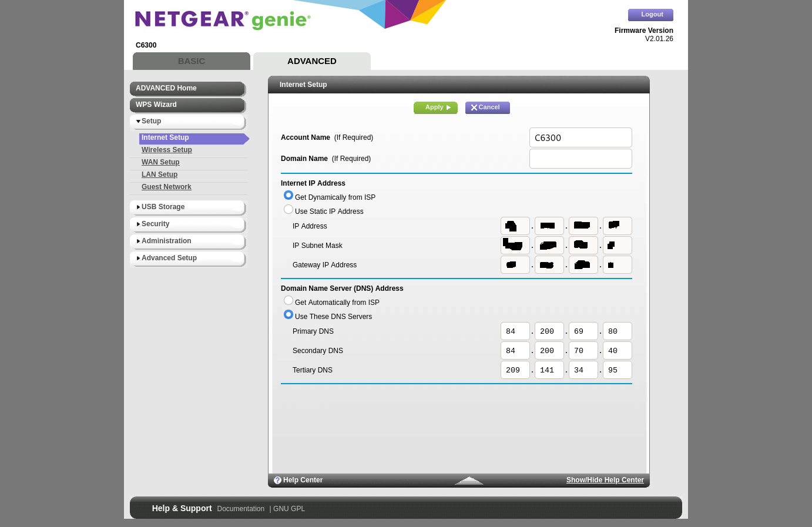The width and height of the screenshot is (812, 527).
Task: Select Use These DNS Servers radio button
Action: point(288,314)
